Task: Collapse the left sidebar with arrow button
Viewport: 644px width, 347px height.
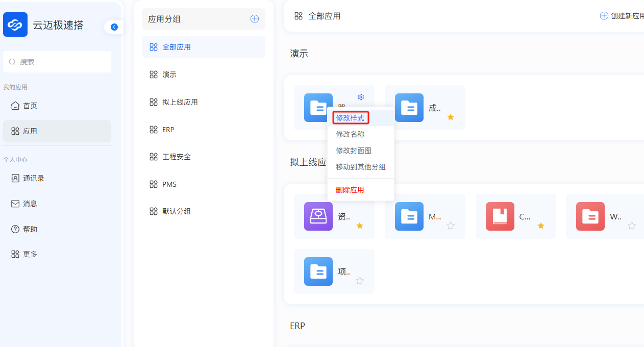Action: tap(114, 27)
